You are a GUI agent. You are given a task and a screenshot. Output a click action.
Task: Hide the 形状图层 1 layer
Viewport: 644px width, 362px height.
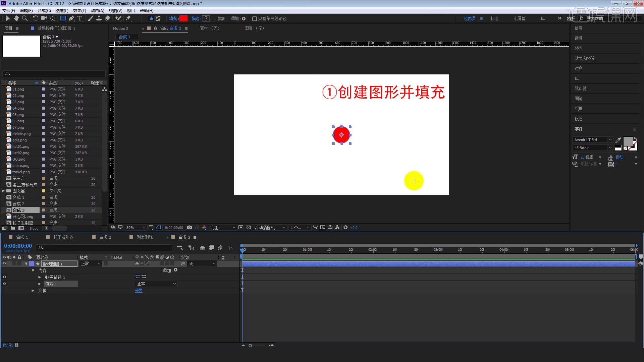(4, 263)
